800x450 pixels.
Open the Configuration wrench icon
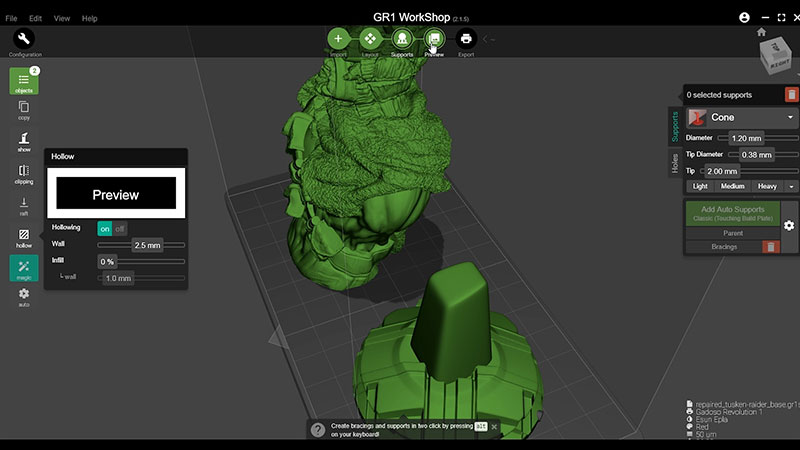24,40
